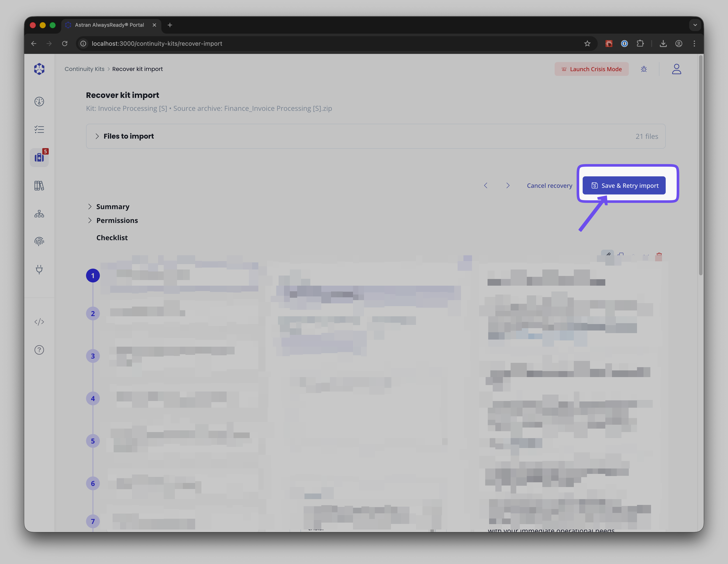Open the user profile icon
This screenshot has height=564, width=728.
[676, 69]
